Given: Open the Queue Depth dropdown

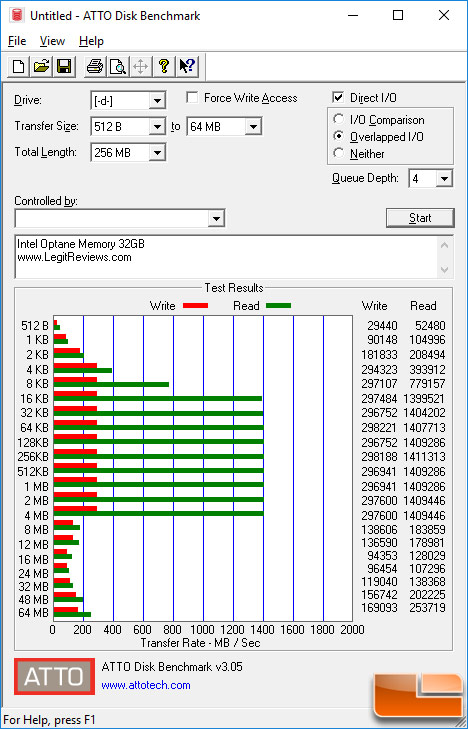Looking at the screenshot, I should coord(444,179).
